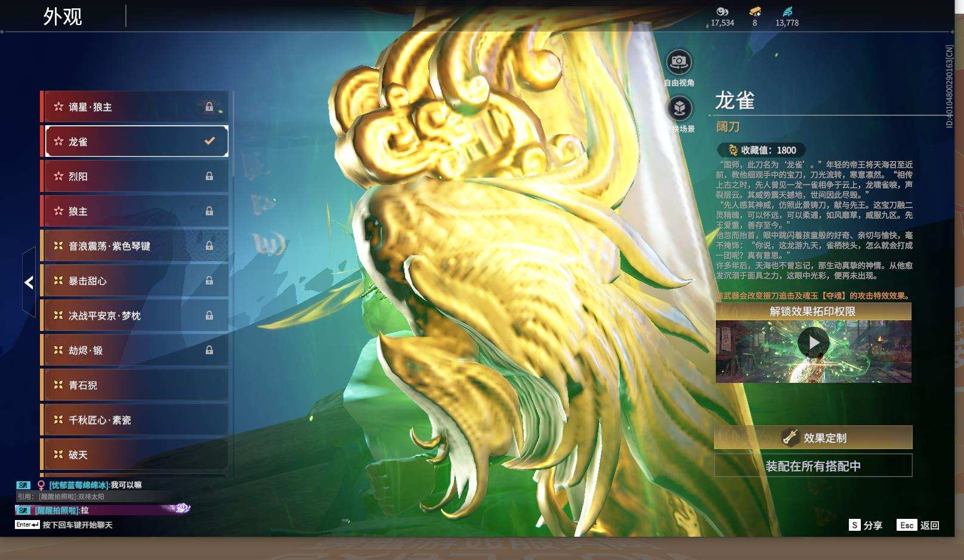Viewport: 964px width, 560px height.
Task: Click player name 忧郁蓝莓绵绵冰 in chat
Action: [78, 485]
